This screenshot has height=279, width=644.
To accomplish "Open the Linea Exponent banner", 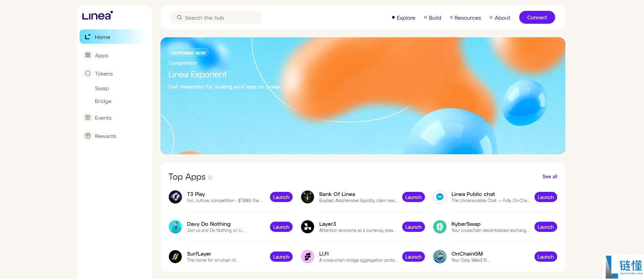I will tap(363, 96).
